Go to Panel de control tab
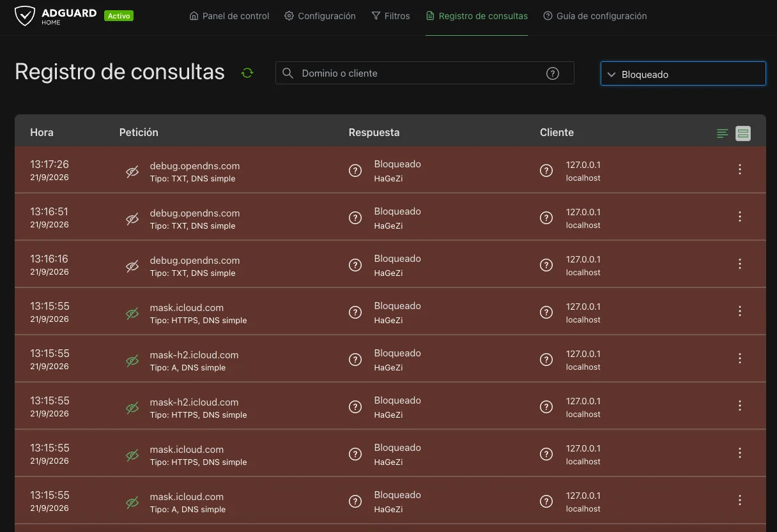777x532 pixels. click(x=229, y=16)
